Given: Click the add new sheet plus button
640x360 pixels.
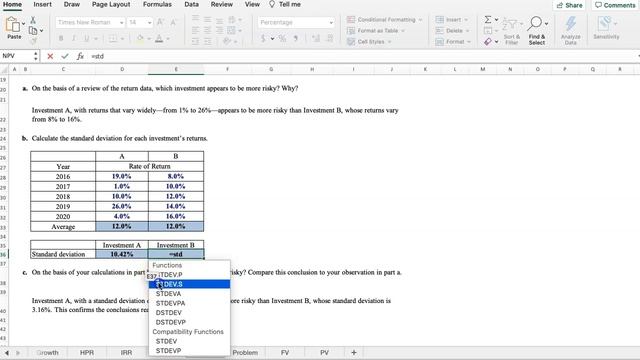Looking at the screenshot, I should (x=354, y=353).
